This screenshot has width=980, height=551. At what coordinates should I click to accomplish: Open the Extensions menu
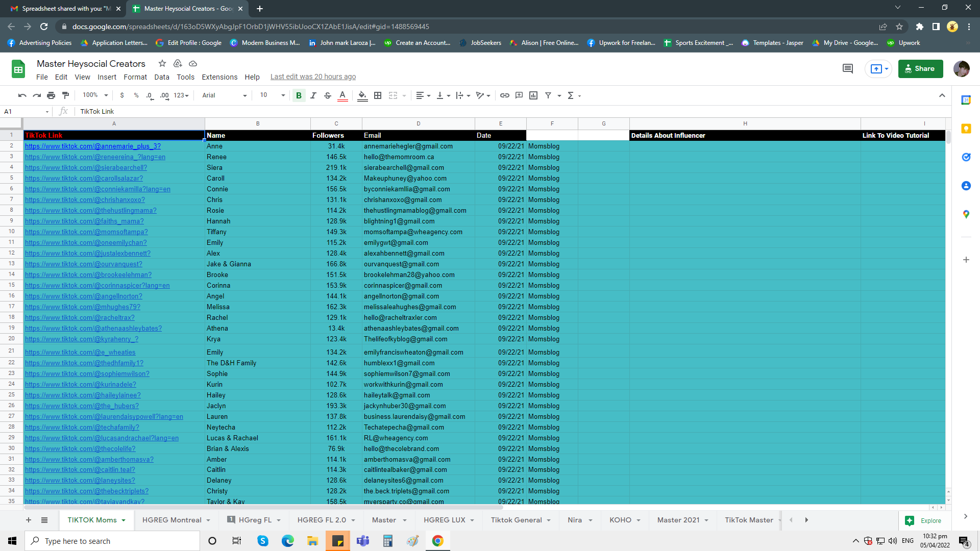click(219, 77)
